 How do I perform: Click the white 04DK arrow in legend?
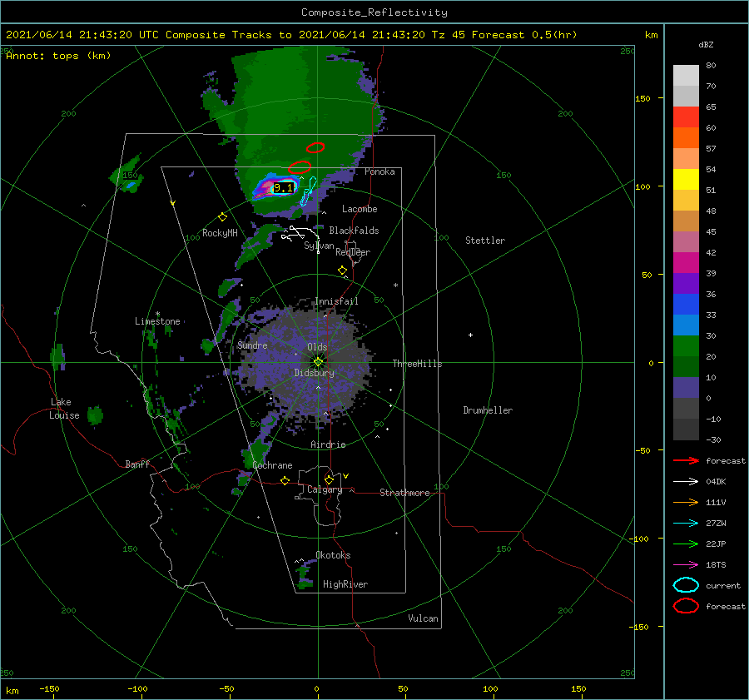(x=686, y=482)
